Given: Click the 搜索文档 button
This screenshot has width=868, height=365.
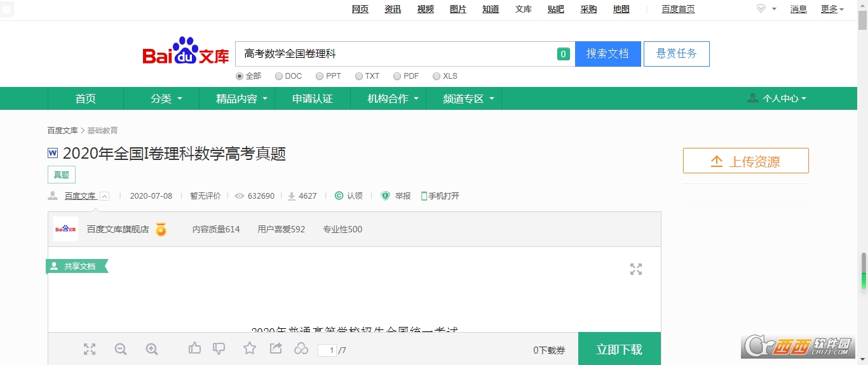Looking at the screenshot, I should coord(607,54).
